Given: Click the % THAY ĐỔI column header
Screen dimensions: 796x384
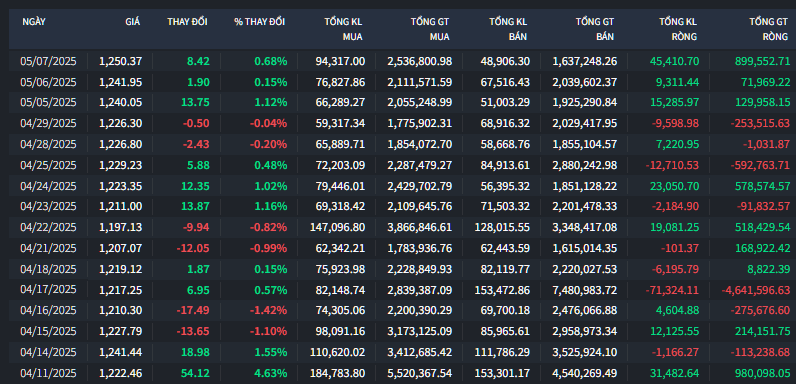Looking at the screenshot, I should click(x=259, y=22).
